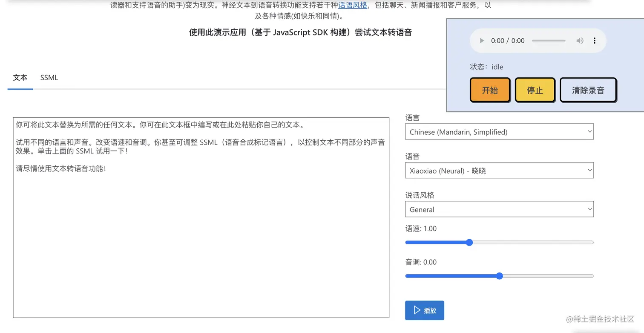Open the 语音 dropdown showing Xiaoxiao
The height and width of the screenshot is (333, 644).
(x=499, y=171)
